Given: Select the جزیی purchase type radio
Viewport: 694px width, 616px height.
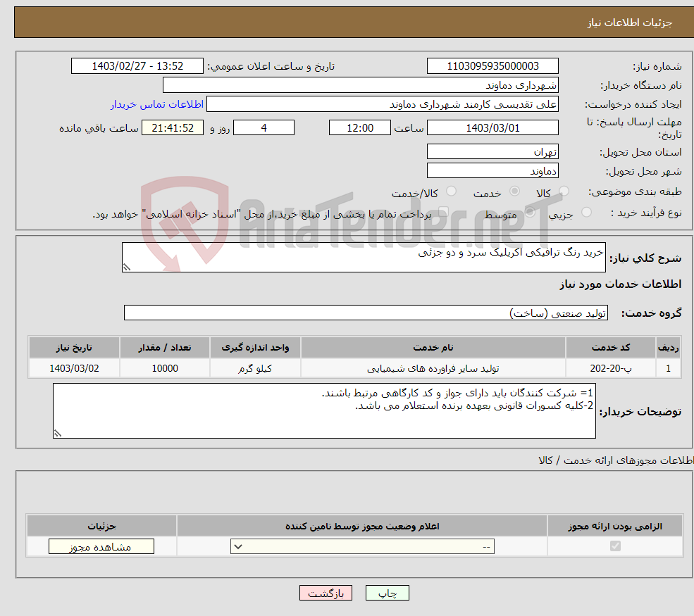Looking at the screenshot, I should coord(586,212).
